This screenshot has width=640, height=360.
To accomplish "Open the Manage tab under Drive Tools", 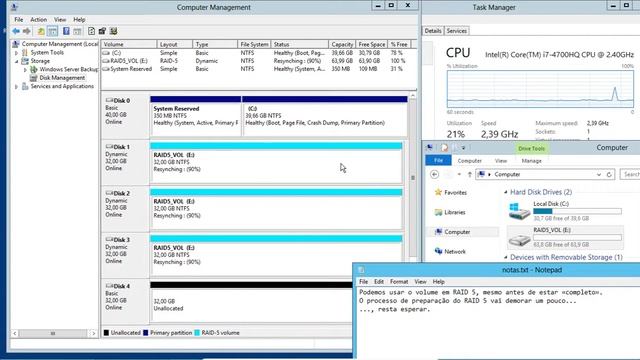I will [531, 161].
